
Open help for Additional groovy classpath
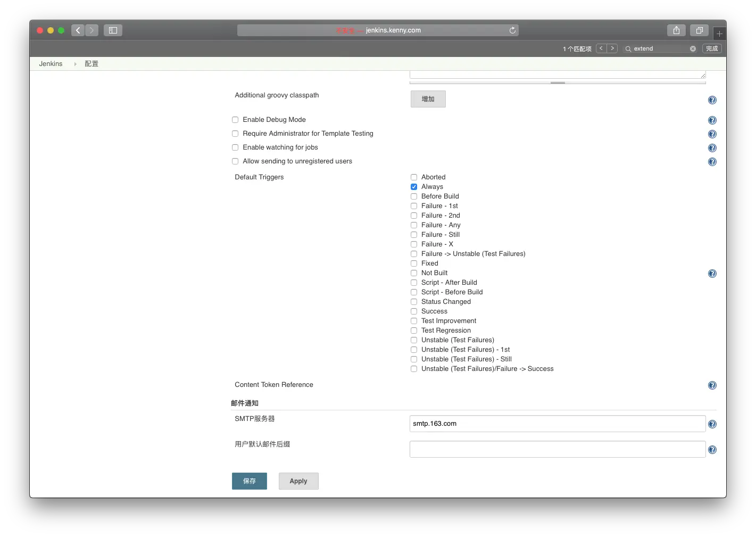[712, 100]
